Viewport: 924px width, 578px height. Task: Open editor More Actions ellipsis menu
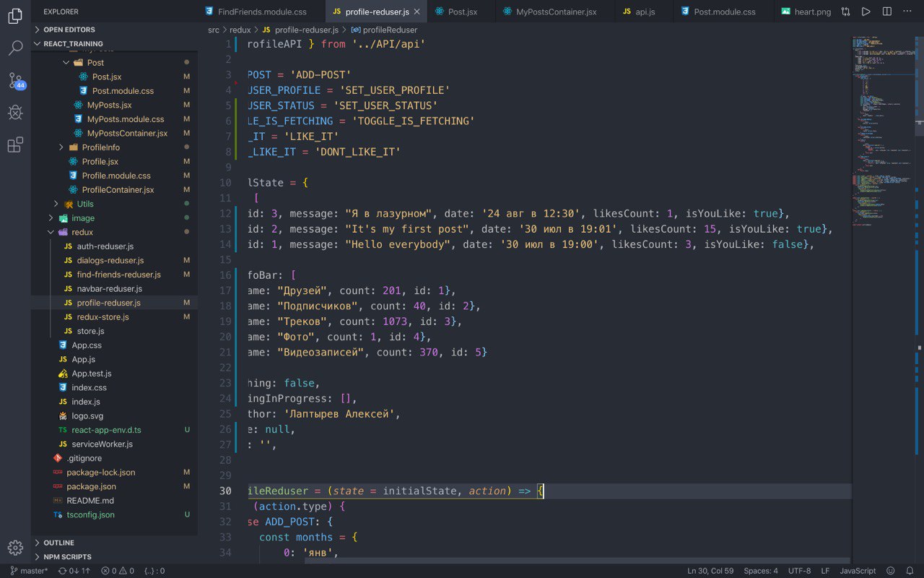point(908,12)
